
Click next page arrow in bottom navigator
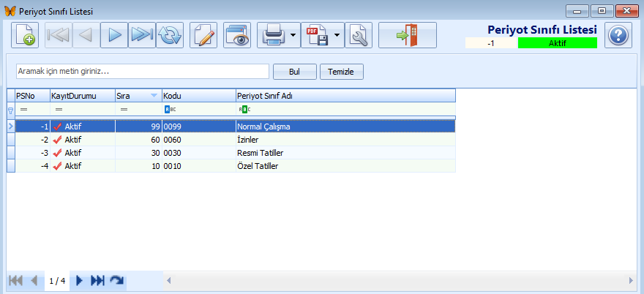point(79,281)
